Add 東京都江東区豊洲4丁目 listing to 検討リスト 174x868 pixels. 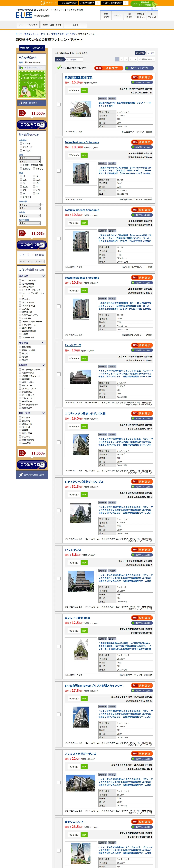(142, 82)
